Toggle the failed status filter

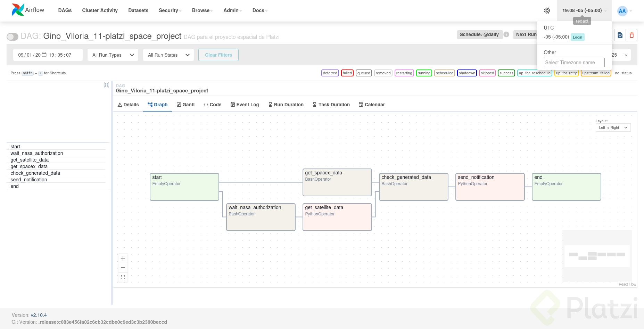point(347,73)
